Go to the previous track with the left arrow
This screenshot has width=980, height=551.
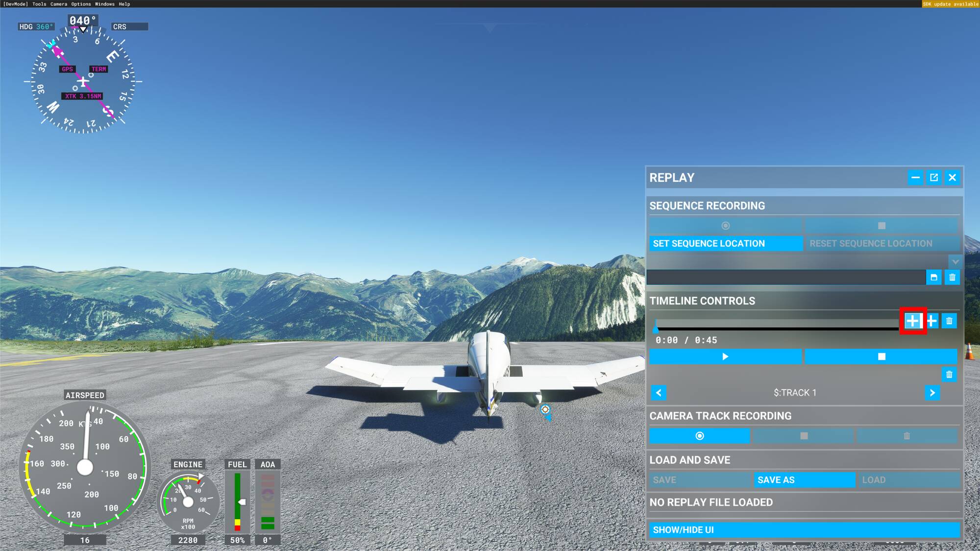click(659, 393)
